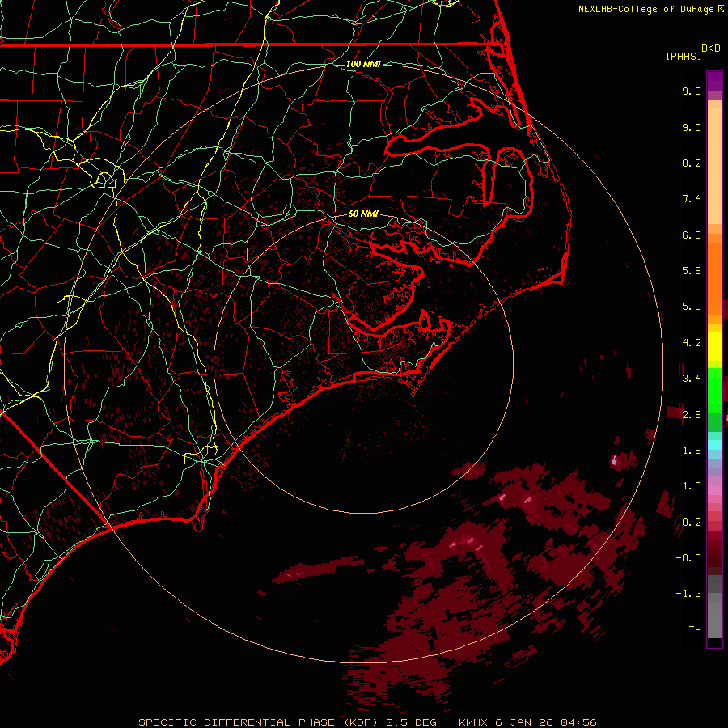Click the orange segment of the color bar
The image size is (728, 728).
(714, 279)
